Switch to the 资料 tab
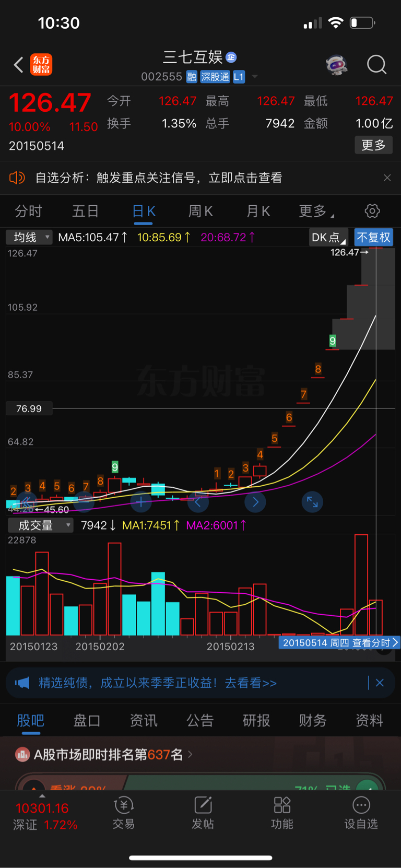The width and height of the screenshot is (401, 868). pyautogui.click(x=370, y=721)
